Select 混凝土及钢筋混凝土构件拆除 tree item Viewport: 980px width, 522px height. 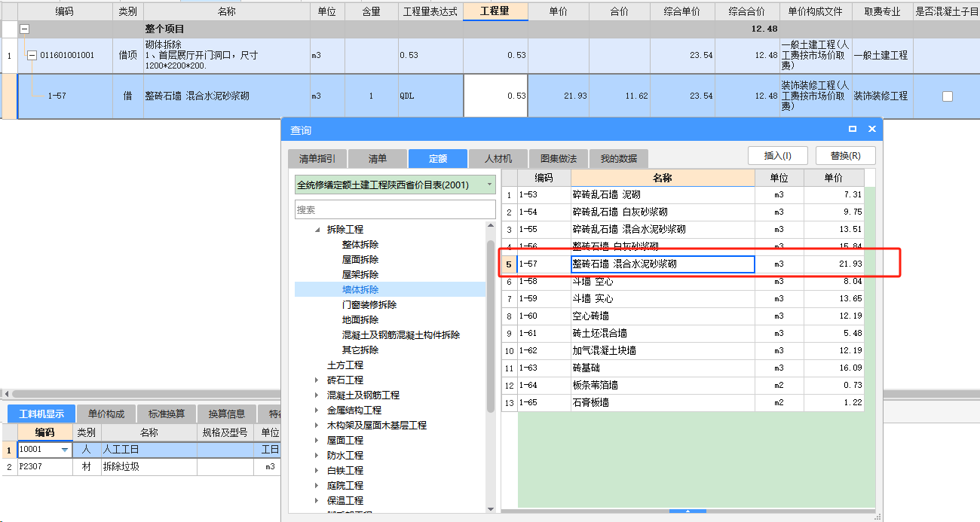[x=401, y=335]
